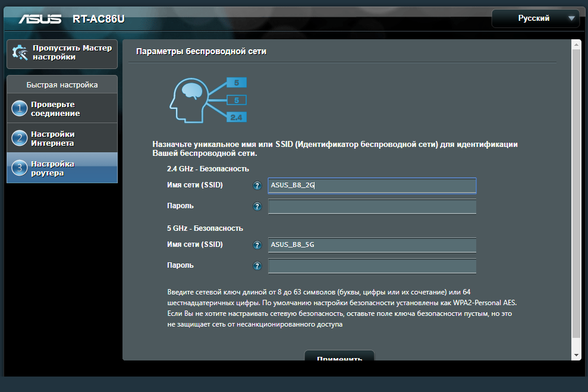Click the skip setup wizard gear icon

20,52
